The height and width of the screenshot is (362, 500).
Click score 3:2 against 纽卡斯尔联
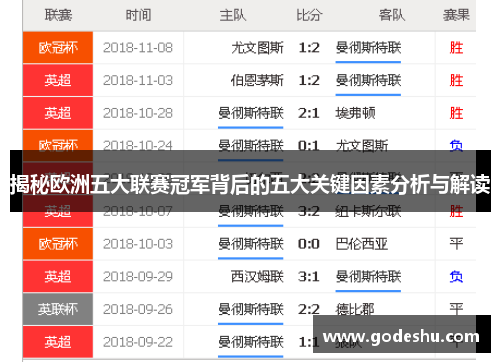pyautogui.click(x=309, y=211)
